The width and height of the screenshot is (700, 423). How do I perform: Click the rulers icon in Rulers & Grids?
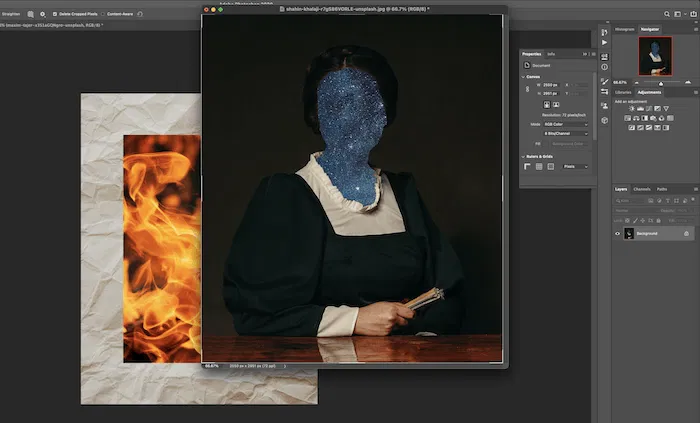[527, 166]
